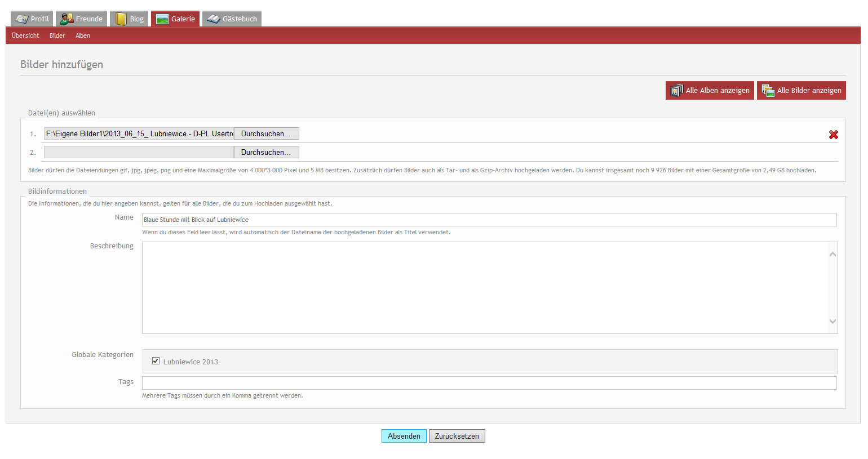
Task: Remove first file with red X icon
Action: [x=833, y=135]
